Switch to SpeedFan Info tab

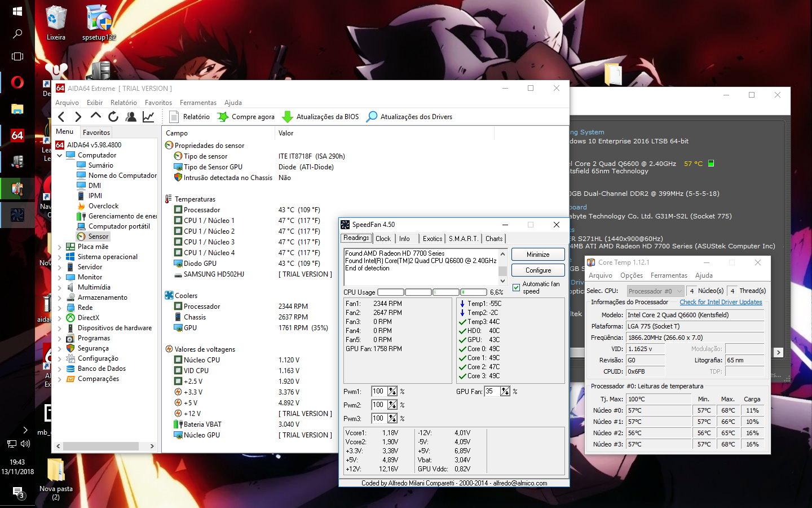click(404, 239)
